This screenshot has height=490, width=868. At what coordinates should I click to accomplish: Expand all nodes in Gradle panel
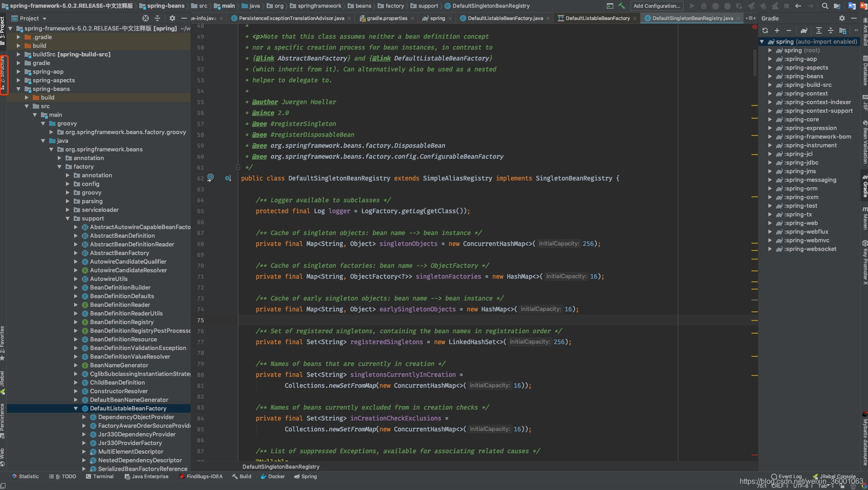click(x=818, y=30)
